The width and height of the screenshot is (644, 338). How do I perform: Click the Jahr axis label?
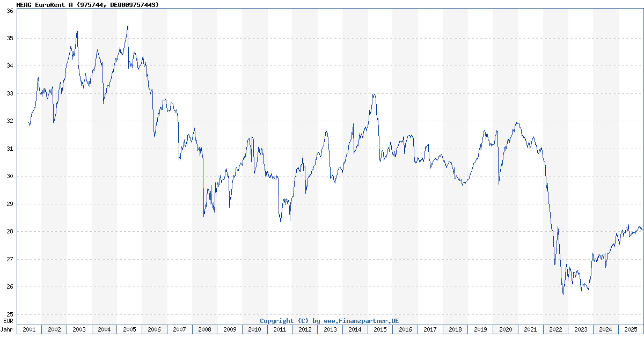7,329
